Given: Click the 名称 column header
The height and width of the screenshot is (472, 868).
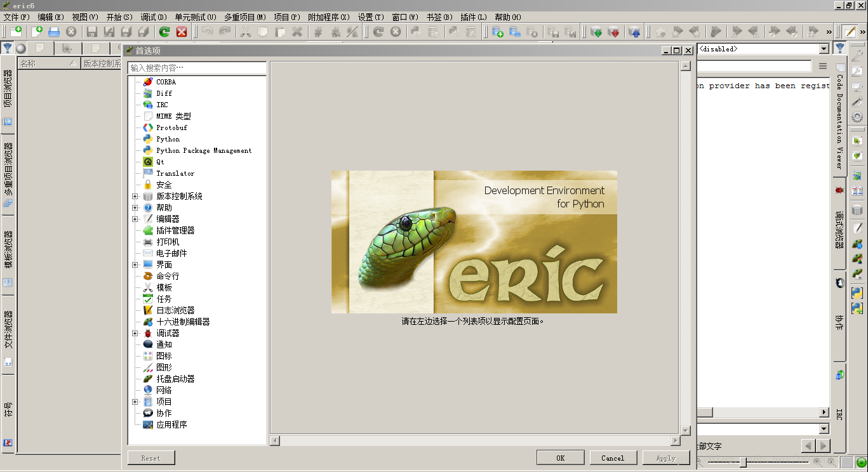Looking at the screenshot, I should (x=48, y=63).
